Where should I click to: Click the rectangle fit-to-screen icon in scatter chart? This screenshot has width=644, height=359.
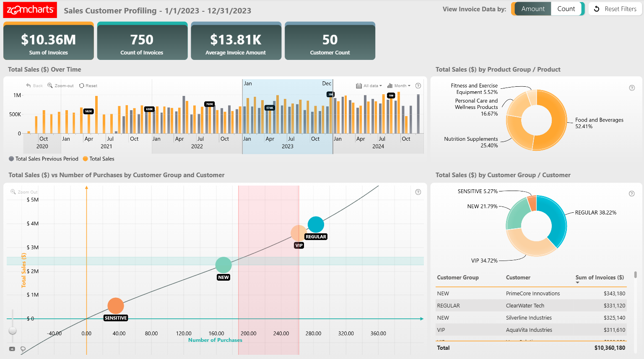tap(12, 349)
